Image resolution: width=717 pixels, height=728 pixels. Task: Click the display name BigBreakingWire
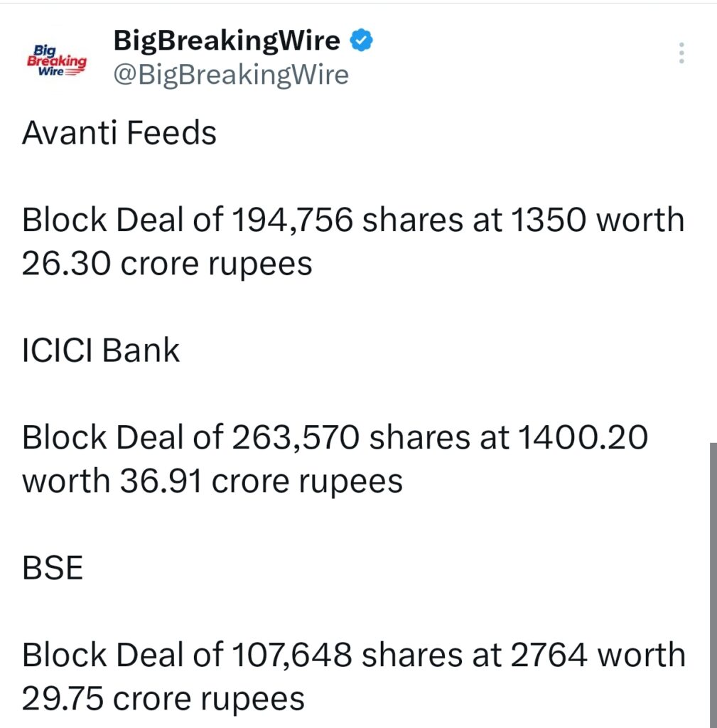click(226, 41)
